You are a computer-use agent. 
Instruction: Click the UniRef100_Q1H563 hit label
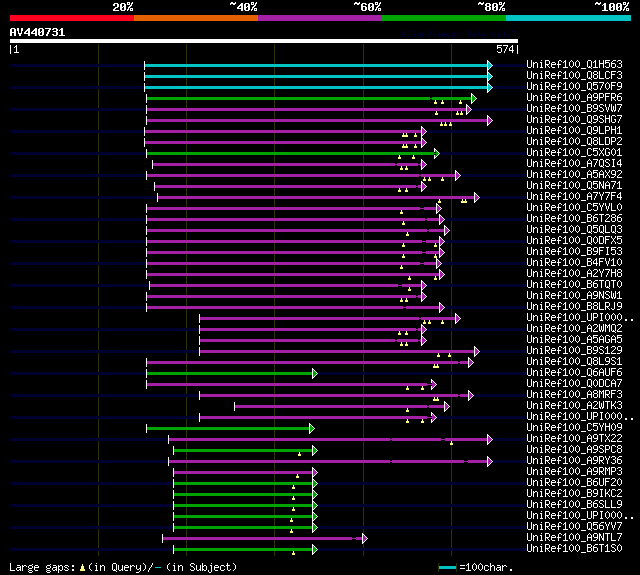click(574, 64)
